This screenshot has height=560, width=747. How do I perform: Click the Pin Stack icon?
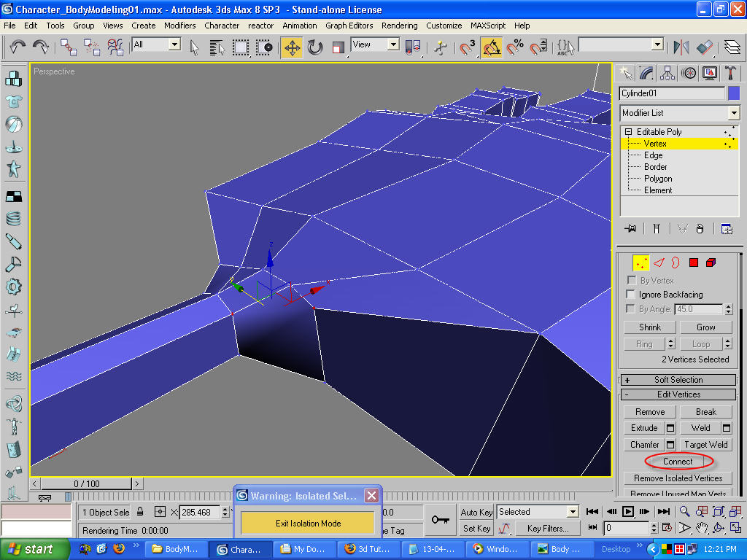pyautogui.click(x=630, y=228)
